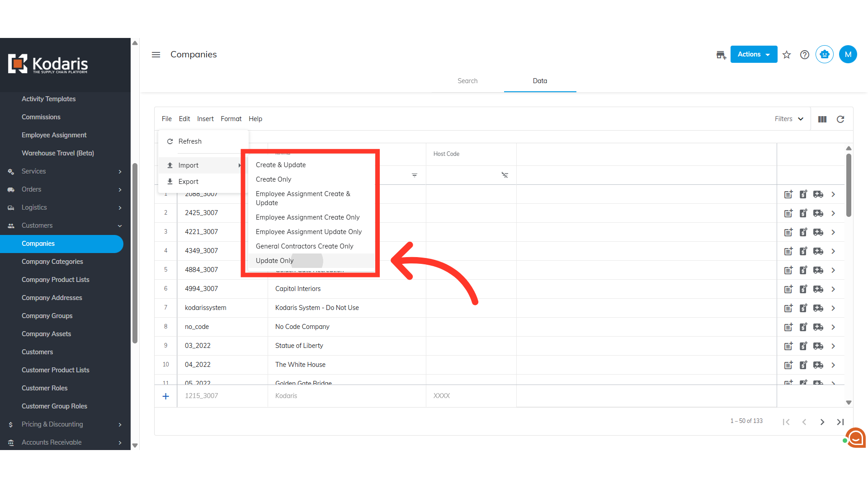Open the Actions dropdown button
868x488 pixels.
pos(754,55)
